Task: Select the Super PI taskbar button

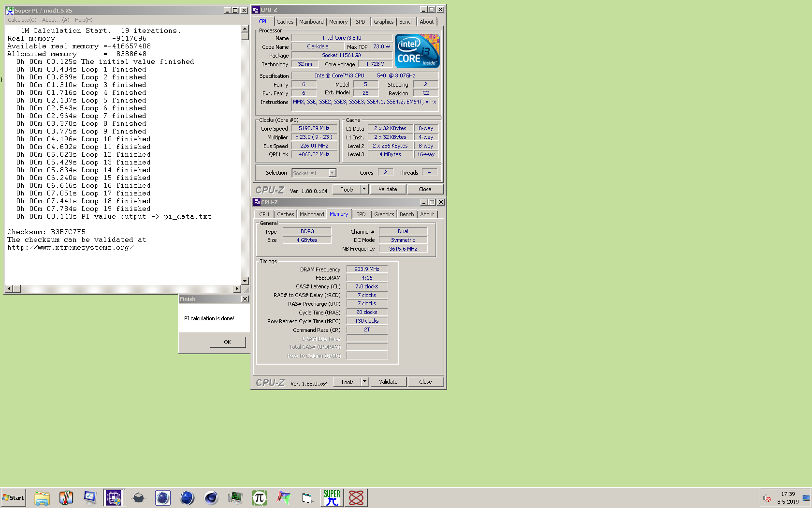Action: click(332, 497)
